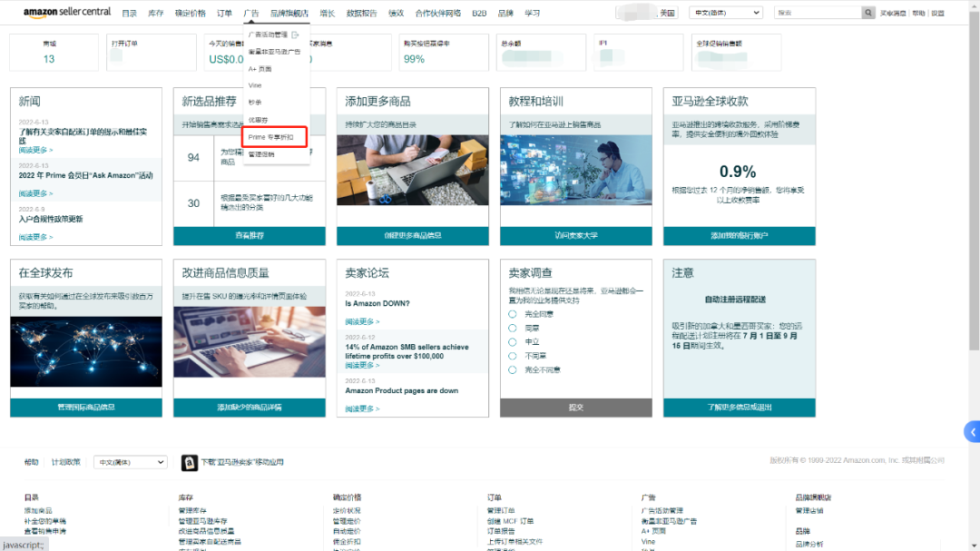Click the 访问卖家大学 button
The height and width of the screenshot is (551, 980).
coord(576,236)
